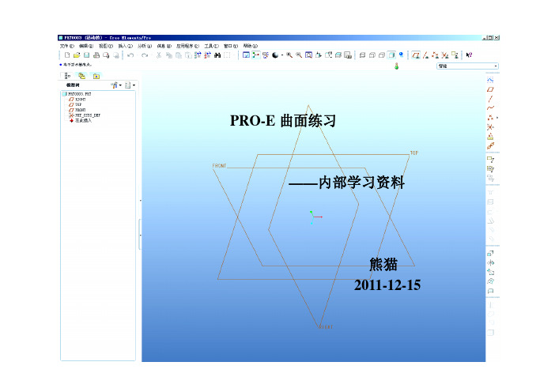Toggle the spin center icon
Image resolution: width=555 pixels, height=392 pixels.
point(256,55)
